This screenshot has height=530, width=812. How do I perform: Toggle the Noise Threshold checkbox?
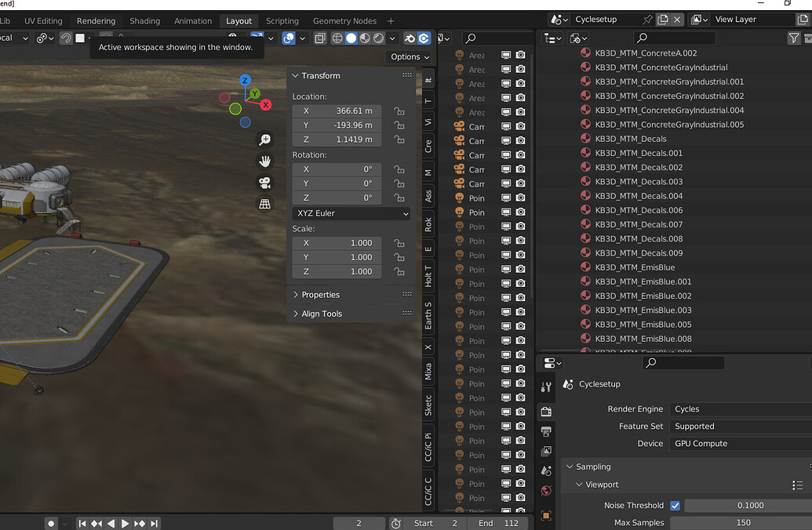pos(675,505)
